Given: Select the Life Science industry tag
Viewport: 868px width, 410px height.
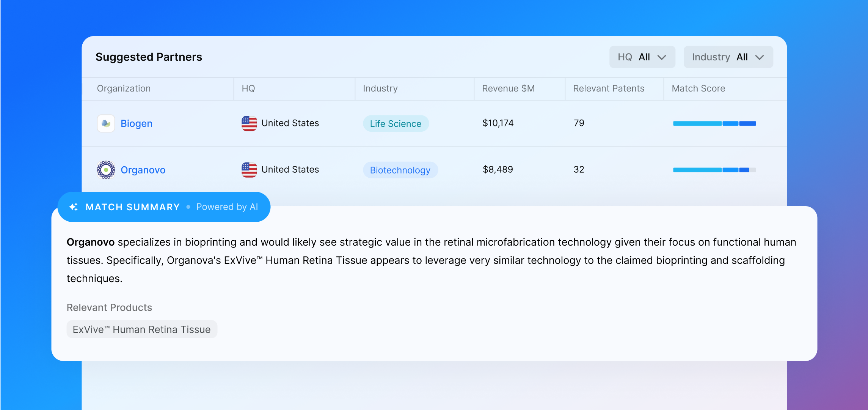Looking at the screenshot, I should click(x=396, y=124).
